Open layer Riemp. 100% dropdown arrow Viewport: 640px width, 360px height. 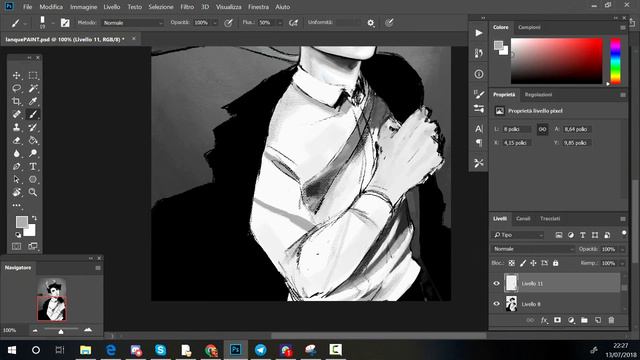point(622,264)
